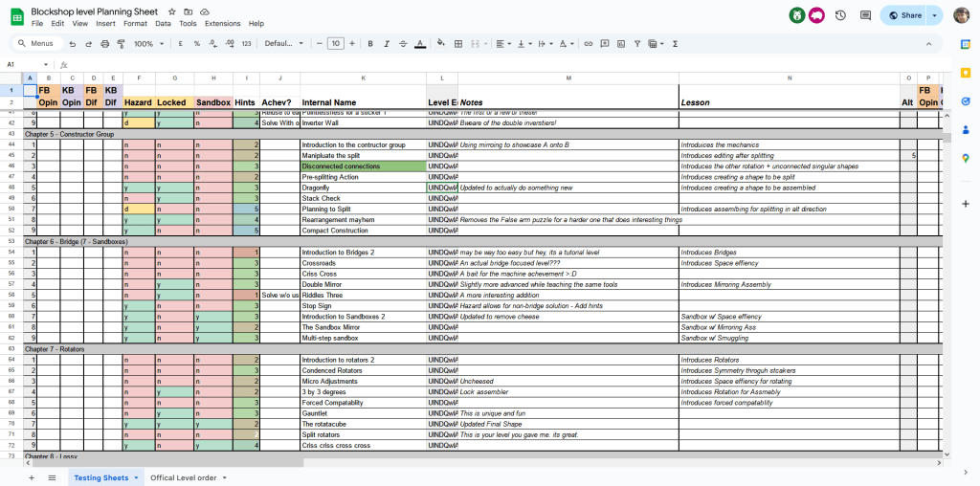Click the undo arrow in the toolbar
980x486 pixels.
pos(73,44)
